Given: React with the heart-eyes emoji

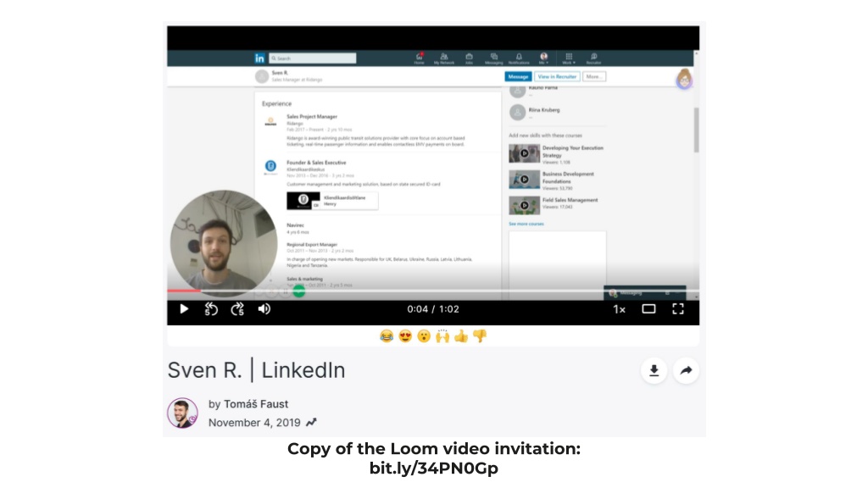Looking at the screenshot, I should 405,335.
